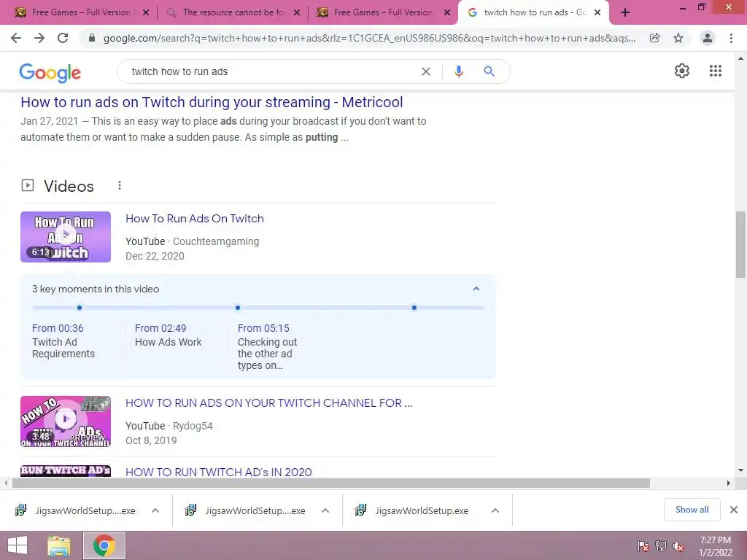This screenshot has width=747, height=560.
Task: Click horizontal scrollbar right arrow
Action: pyautogui.click(x=728, y=483)
